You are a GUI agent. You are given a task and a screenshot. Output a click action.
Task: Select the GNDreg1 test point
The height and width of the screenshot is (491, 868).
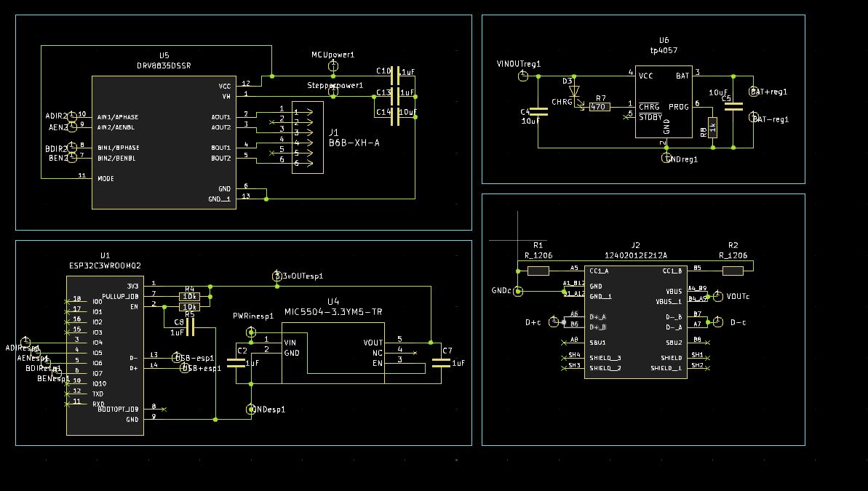666,158
